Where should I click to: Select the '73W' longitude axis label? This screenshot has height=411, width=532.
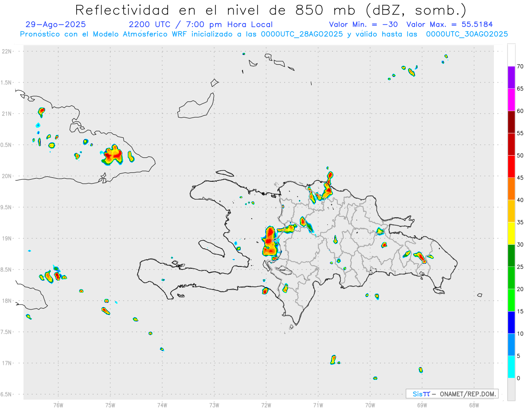pyautogui.click(x=214, y=404)
